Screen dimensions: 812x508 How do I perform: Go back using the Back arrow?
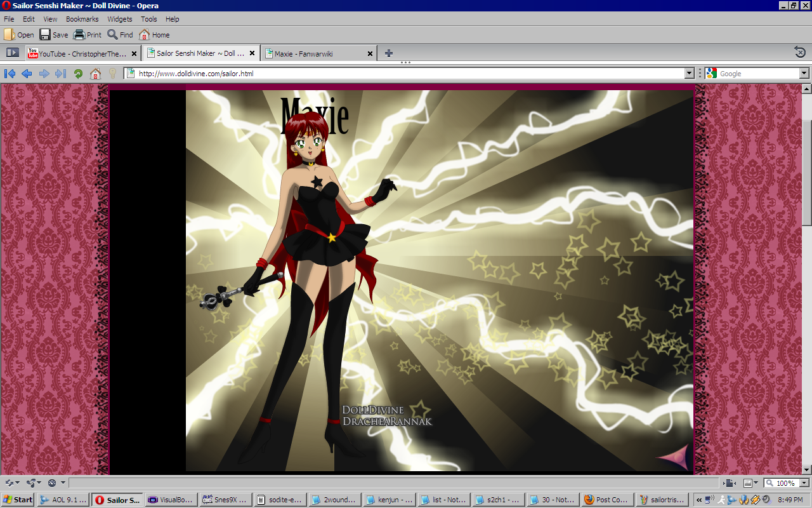27,74
